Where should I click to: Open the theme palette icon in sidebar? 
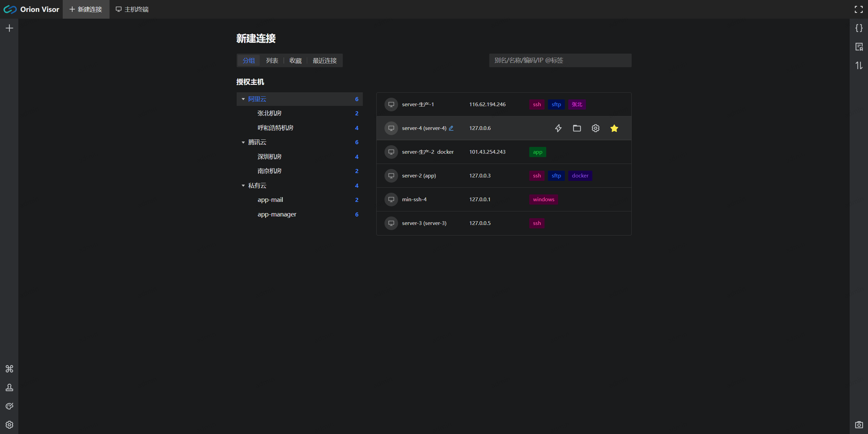point(9,406)
